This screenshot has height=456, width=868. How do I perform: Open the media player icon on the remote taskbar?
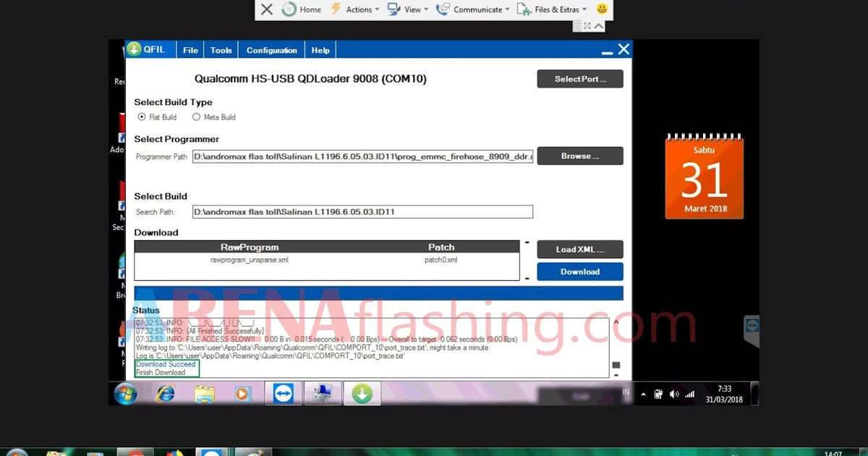click(242, 394)
